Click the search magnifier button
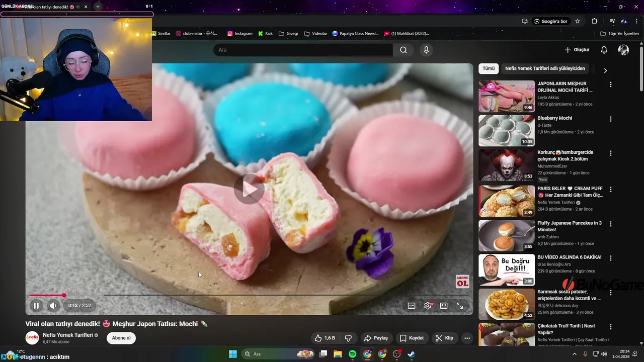644x362 pixels. (x=404, y=50)
